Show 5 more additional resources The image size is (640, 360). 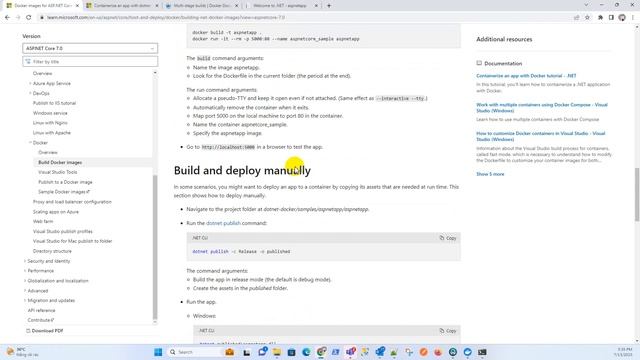[x=490, y=174]
